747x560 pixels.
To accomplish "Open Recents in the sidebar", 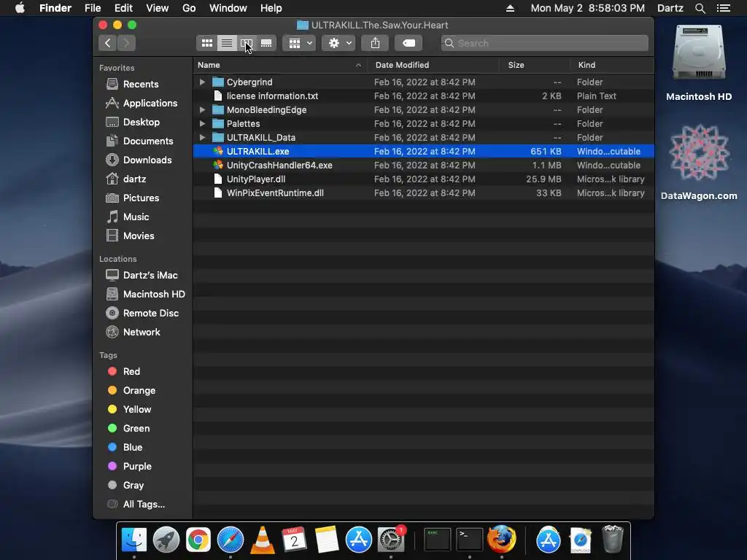I will (x=141, y=85).
